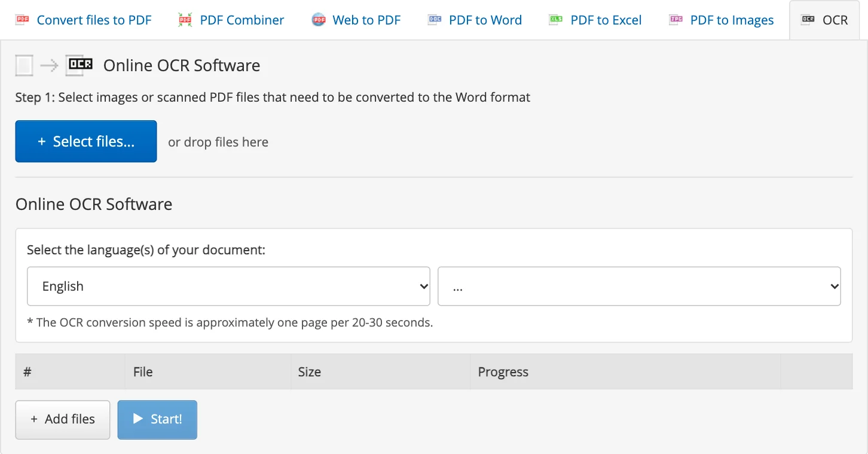This screenshot has height=454, width=868.
Task: Click the PDF to Images JPG icon
Action: click(676, 20)
